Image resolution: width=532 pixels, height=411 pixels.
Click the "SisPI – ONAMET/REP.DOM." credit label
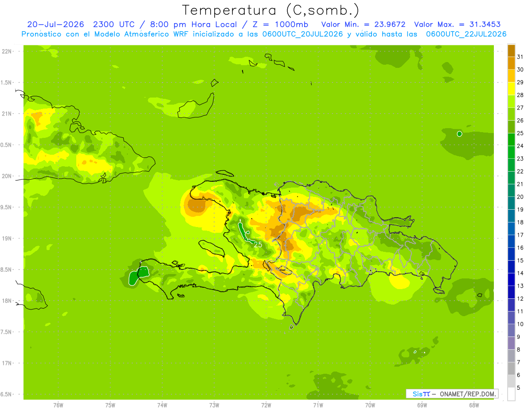pos(452,394)
